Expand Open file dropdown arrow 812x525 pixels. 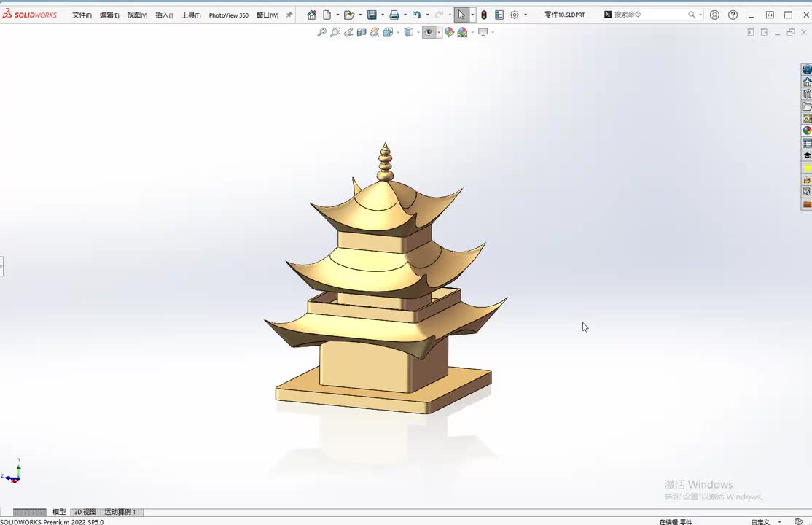pyautogui.click(x=360, y=15)
